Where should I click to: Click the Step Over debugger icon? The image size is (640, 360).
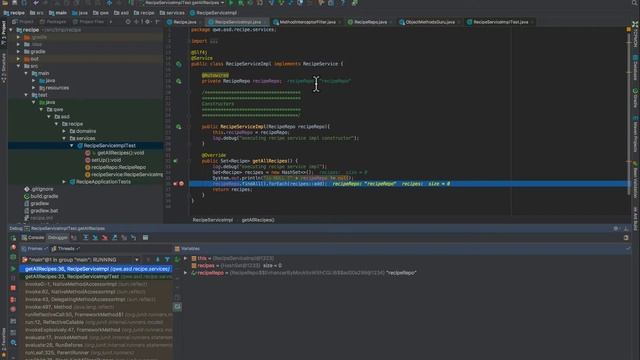(x=86, y=238)
